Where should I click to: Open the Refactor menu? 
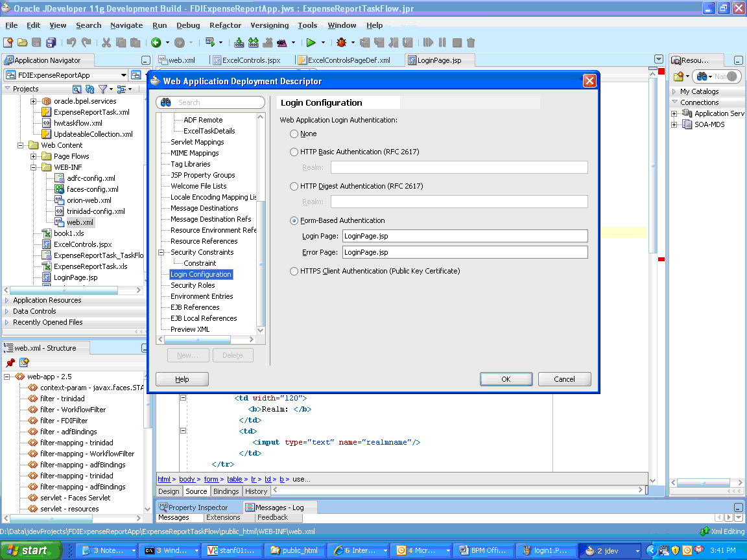tap(225, 25)
